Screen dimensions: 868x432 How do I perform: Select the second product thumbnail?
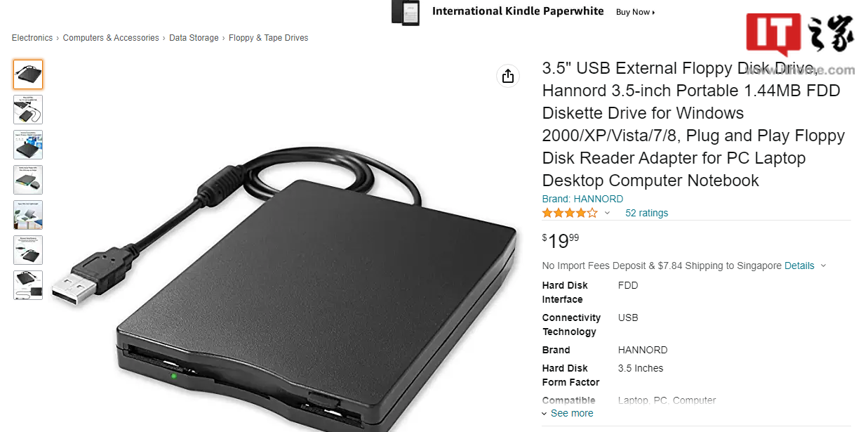28,110
